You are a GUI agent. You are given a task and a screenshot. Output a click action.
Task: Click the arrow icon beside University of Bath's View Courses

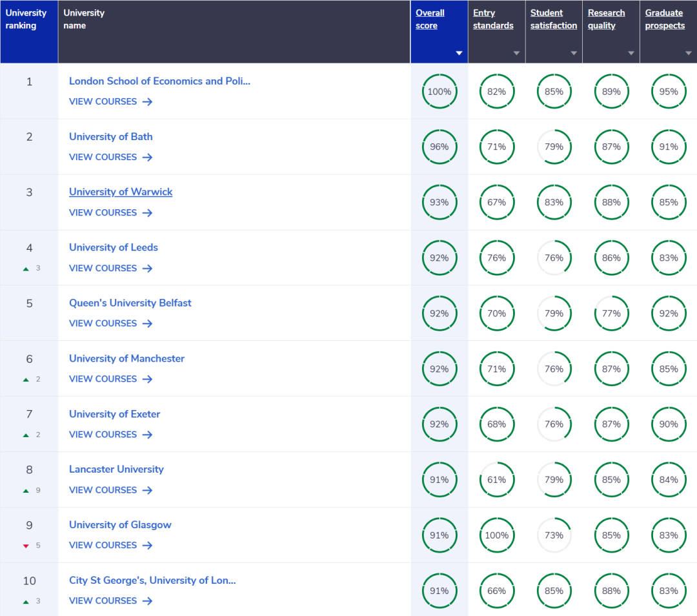pos(147,157)
